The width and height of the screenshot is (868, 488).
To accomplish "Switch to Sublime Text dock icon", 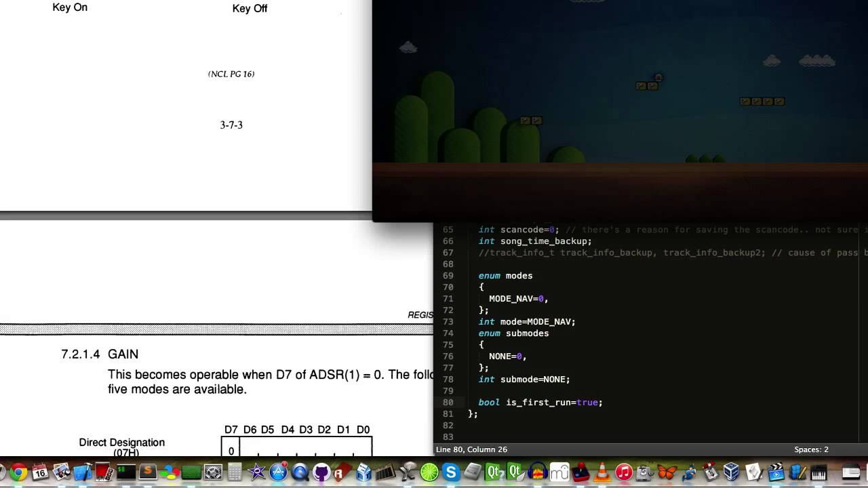I will pyautogui.click(x=148, y=472).
